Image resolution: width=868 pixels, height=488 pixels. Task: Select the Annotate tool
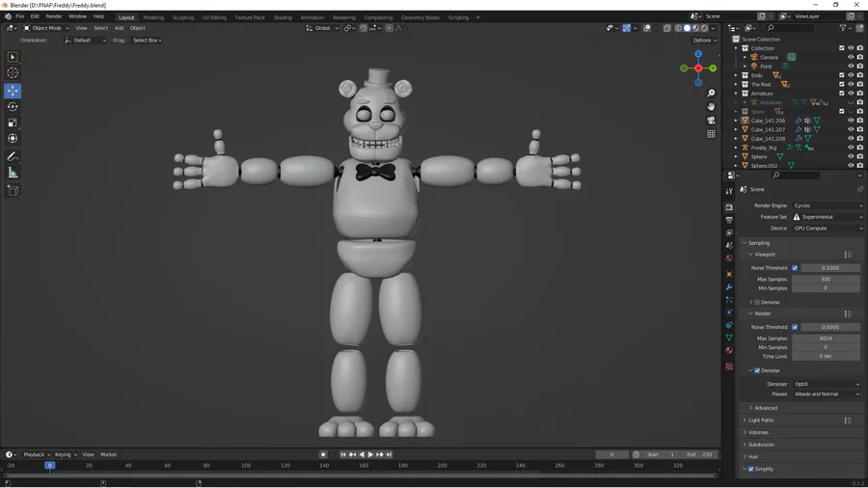(x=13, y=157)
